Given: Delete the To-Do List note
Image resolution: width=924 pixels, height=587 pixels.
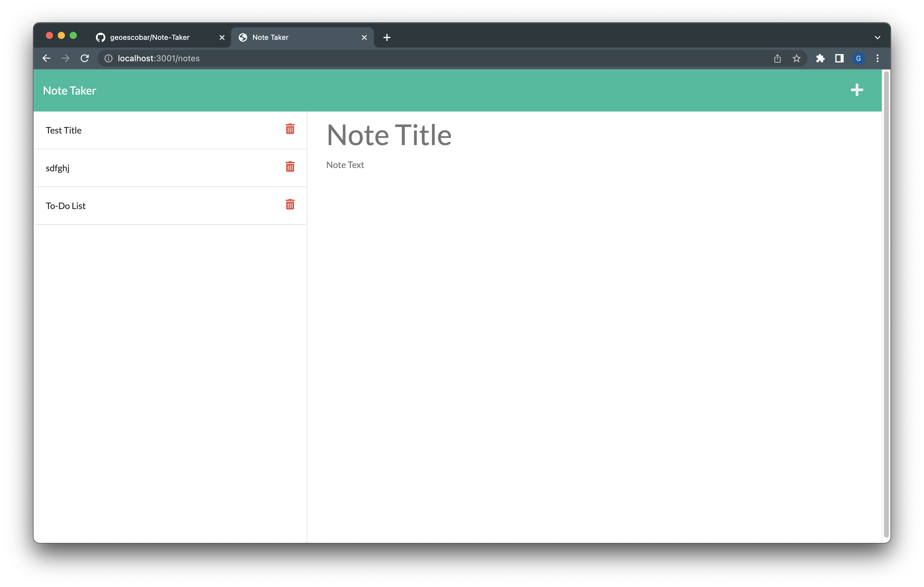Looking at the screenshot, I should tap(290, 204).
